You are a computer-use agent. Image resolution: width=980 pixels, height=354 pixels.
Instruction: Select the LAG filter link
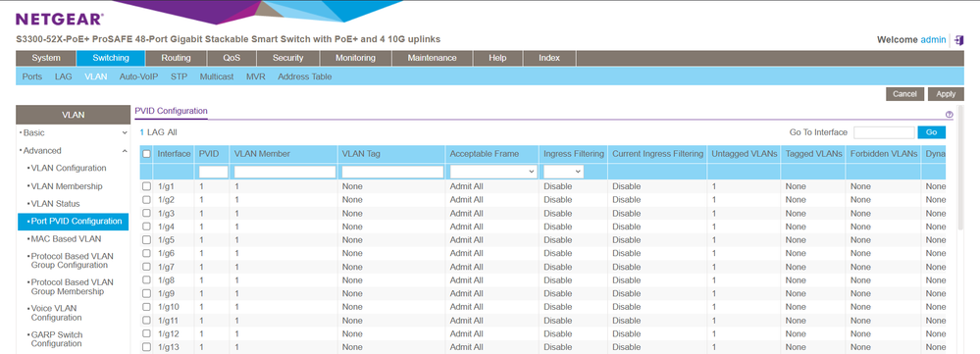point(155,132)
